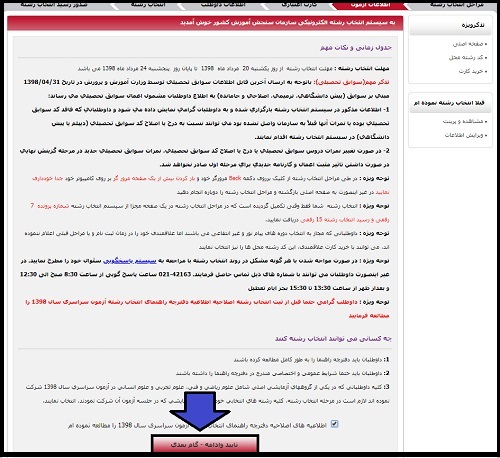This screenshot has height=458, width=500.
Task: Click the جدول زمانی و نکات مهم heading
Action: point(356,48)
